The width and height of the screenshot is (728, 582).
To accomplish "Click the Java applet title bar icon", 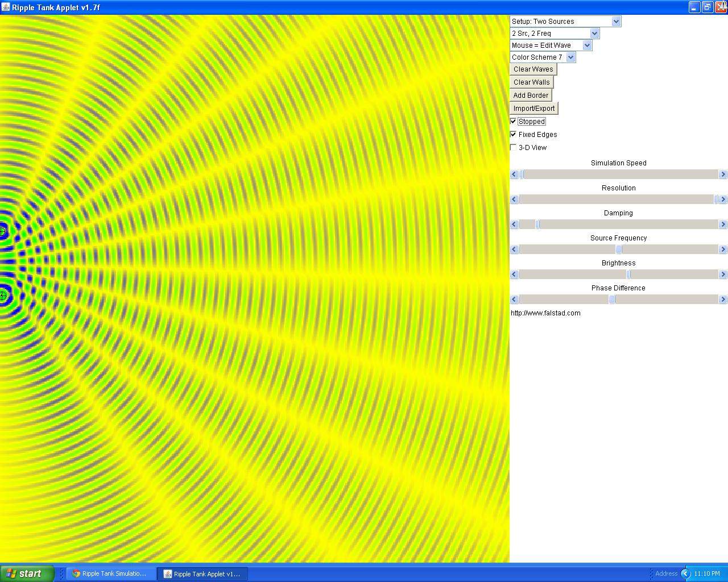I will pyautogui.click(x=6, y=7).
